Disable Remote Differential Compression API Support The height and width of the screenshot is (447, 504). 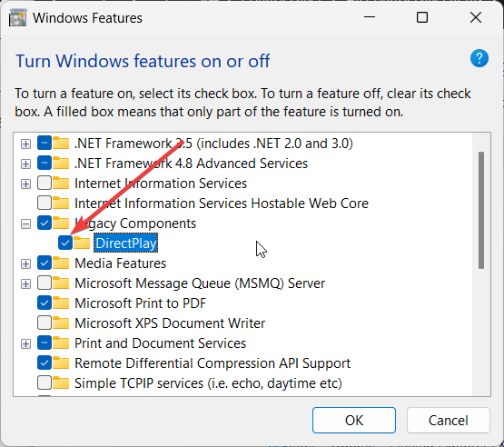pos(44,363)
